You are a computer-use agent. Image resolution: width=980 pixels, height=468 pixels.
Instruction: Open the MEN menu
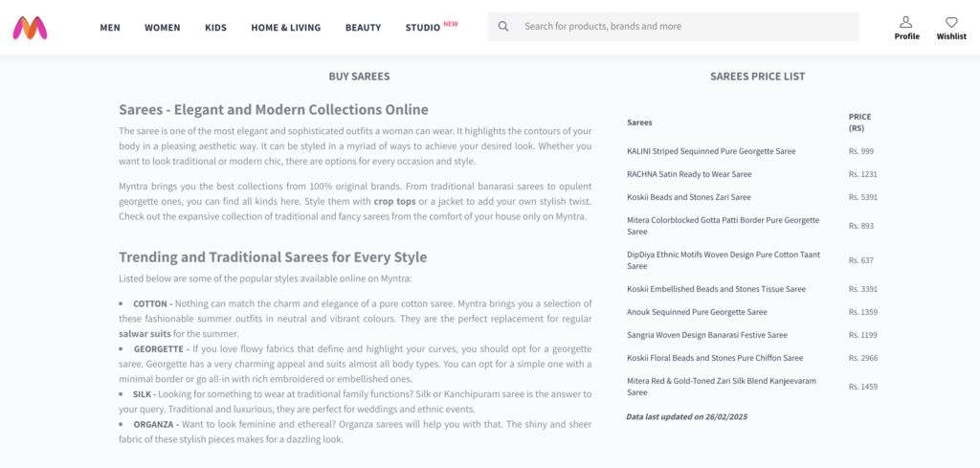(x=110, y=28)
